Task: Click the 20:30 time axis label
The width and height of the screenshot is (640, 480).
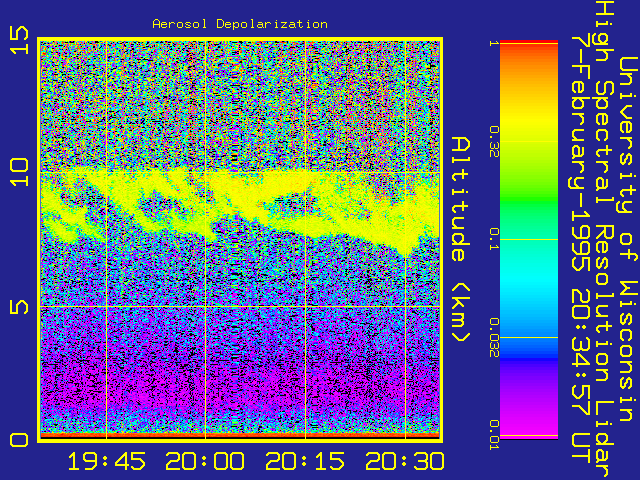Action: [x=404, y=461]
